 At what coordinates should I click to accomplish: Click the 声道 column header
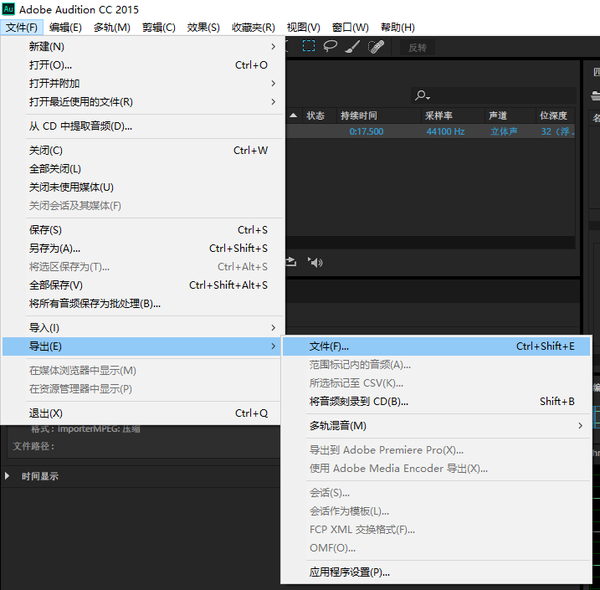(497, 116)
